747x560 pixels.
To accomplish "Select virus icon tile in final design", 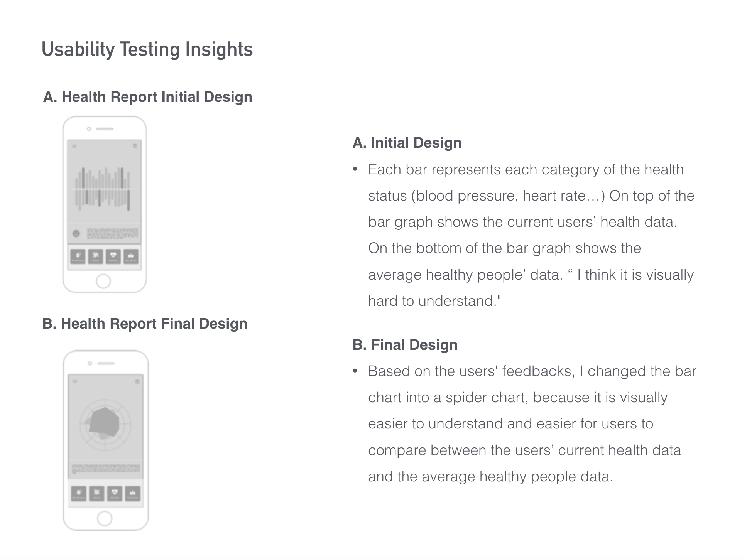I will click(97, 493).
